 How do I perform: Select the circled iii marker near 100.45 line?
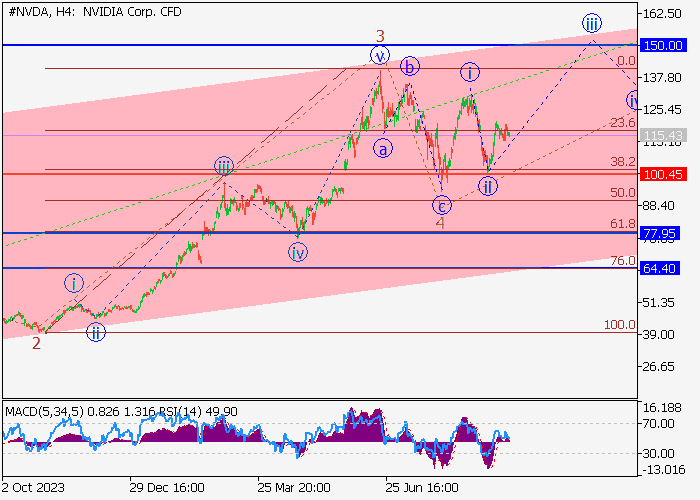[x=224, y=167]
